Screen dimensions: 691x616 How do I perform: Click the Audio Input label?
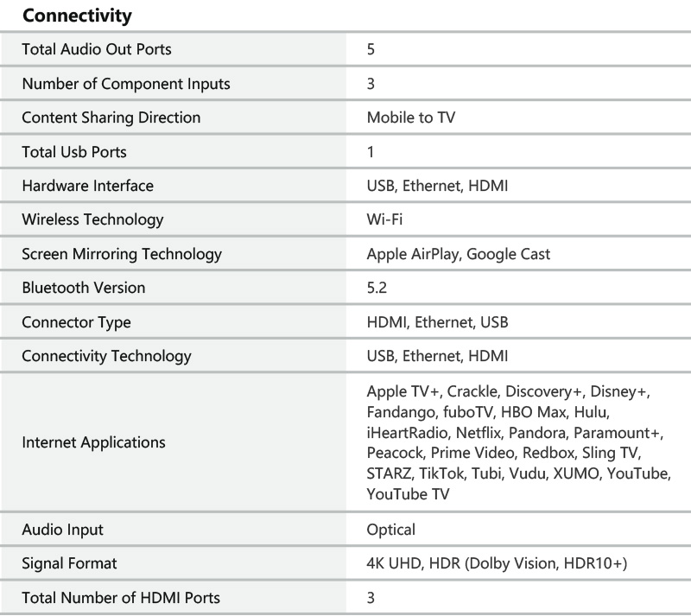(x=62, y=530)
